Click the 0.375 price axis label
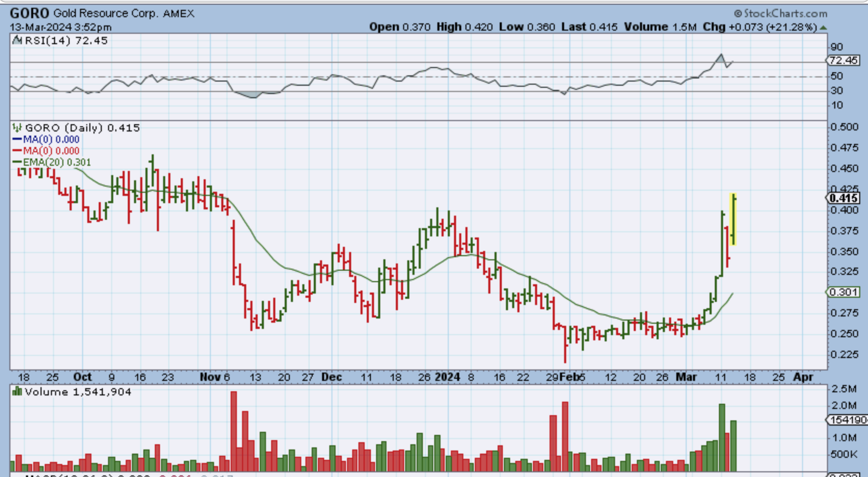Screen dimensions: 868x477 point(844,231)
